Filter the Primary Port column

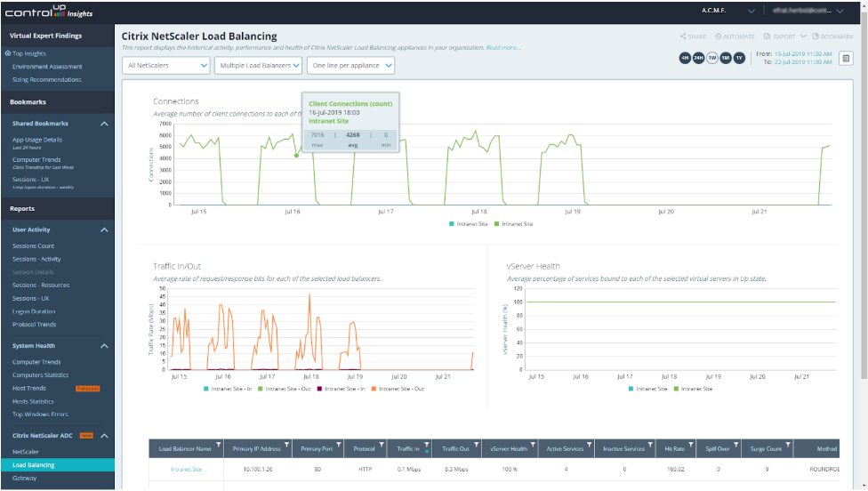(339, 445)
